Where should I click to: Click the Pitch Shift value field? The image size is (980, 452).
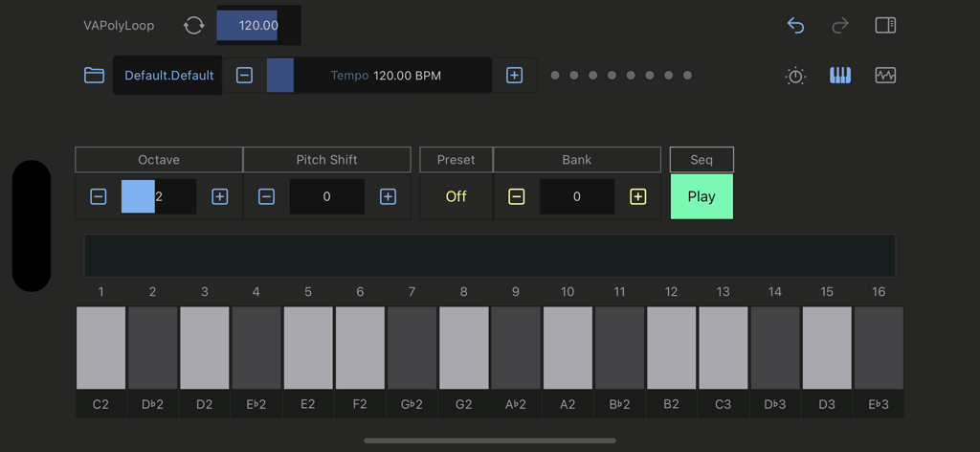point(327,197)
